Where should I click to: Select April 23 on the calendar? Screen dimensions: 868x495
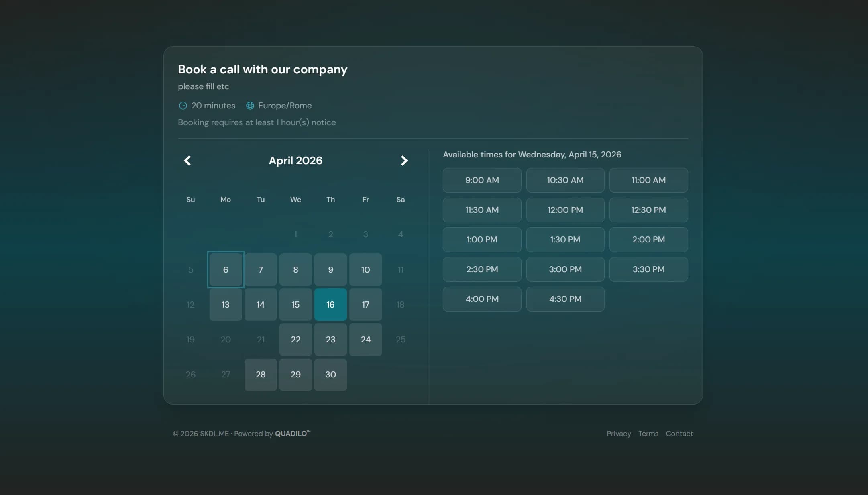(x=330, y=340)
